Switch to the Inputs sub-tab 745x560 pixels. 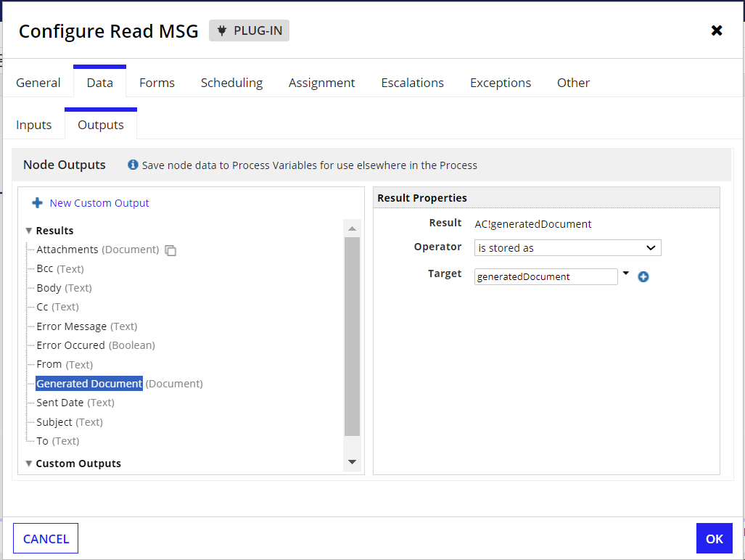tap(34, 125)
